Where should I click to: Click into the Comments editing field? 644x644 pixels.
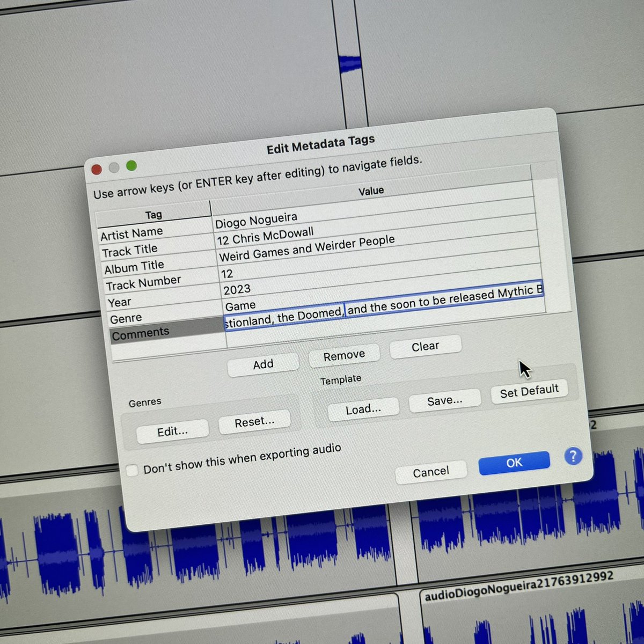[x=384, y=306]
